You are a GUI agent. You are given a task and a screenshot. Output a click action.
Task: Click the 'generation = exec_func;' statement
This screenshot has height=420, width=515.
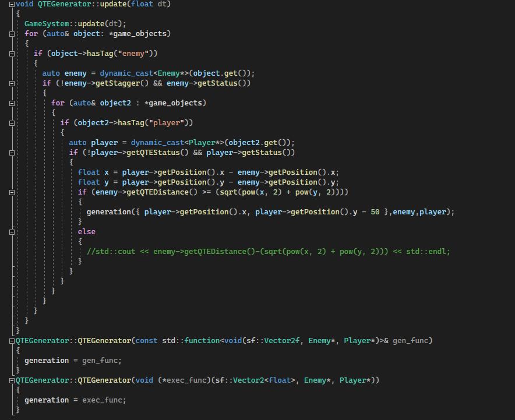pyautogui.click(x=75, y=400)
